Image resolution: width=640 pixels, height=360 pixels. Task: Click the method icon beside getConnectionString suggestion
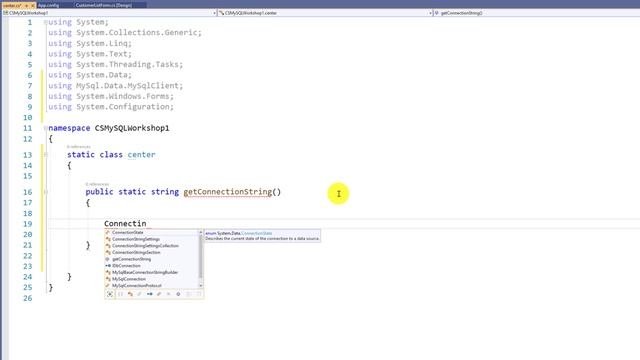click(x=108, y=259)
